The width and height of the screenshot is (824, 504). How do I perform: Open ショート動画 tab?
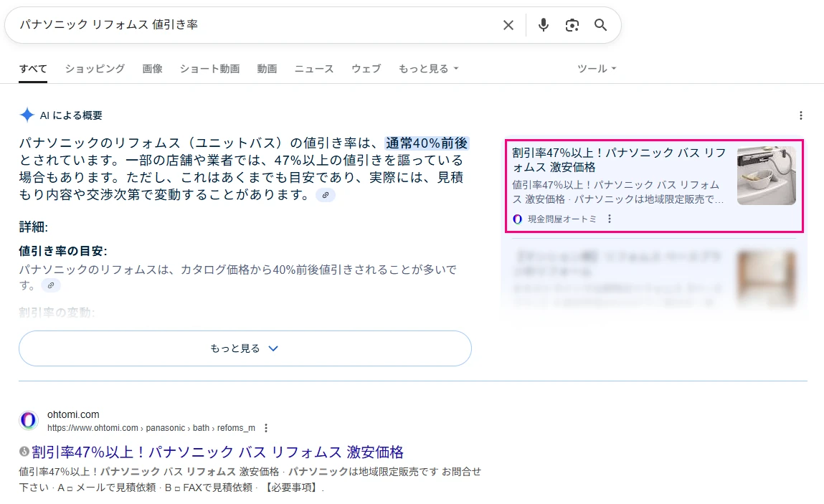pos(209,69)
